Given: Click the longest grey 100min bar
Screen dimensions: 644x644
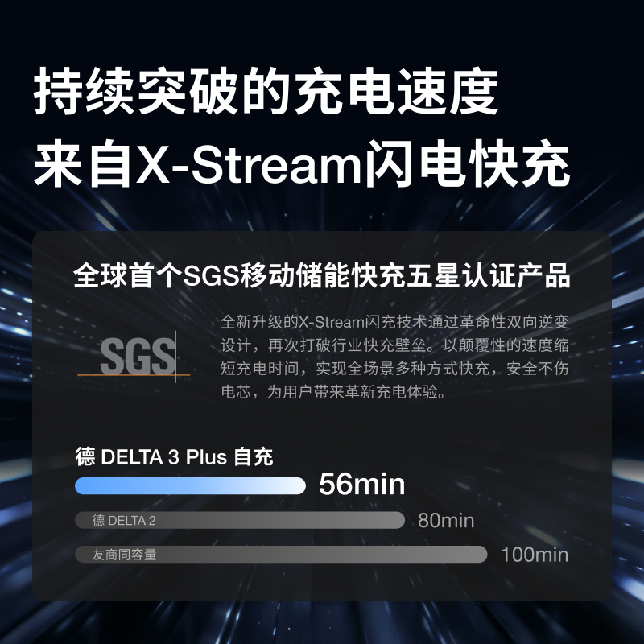Looking at the screenshot, I should pos(281,555).
